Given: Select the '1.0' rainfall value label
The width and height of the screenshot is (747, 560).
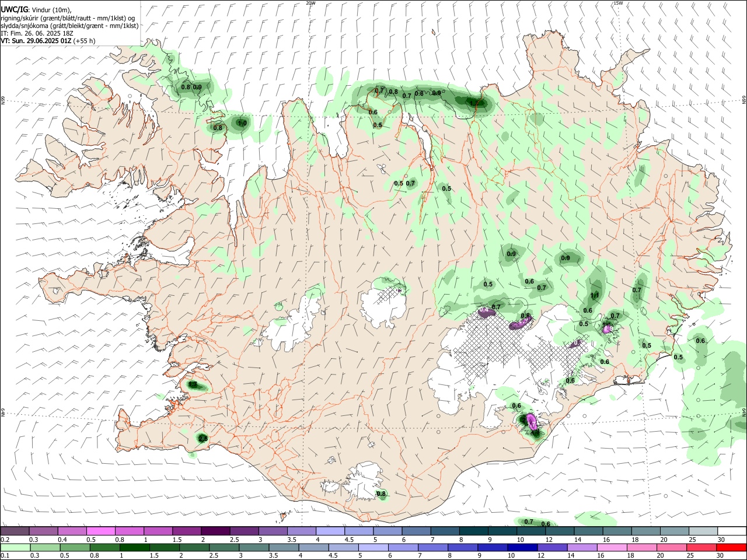Looking at the screenshot, I should click(x=242, y=123).
